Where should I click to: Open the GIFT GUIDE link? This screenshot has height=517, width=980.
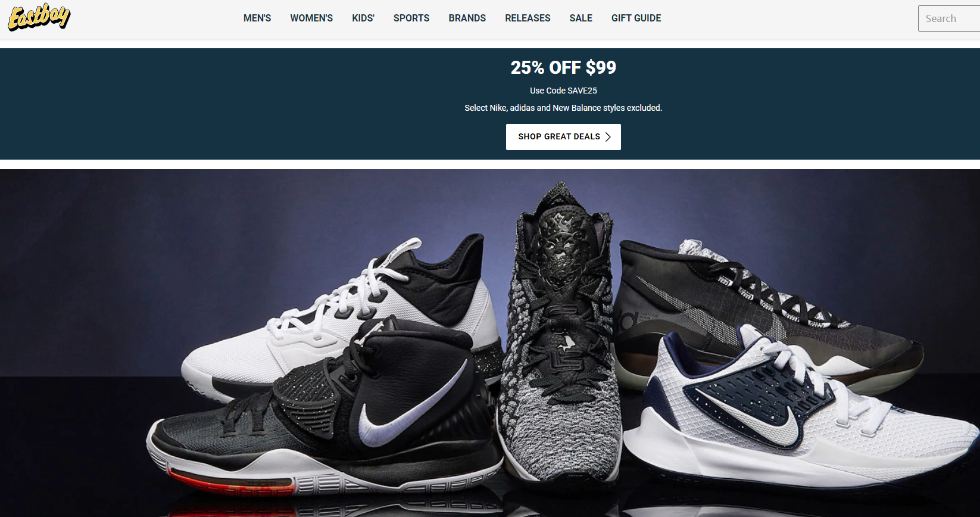click(636, 18)
